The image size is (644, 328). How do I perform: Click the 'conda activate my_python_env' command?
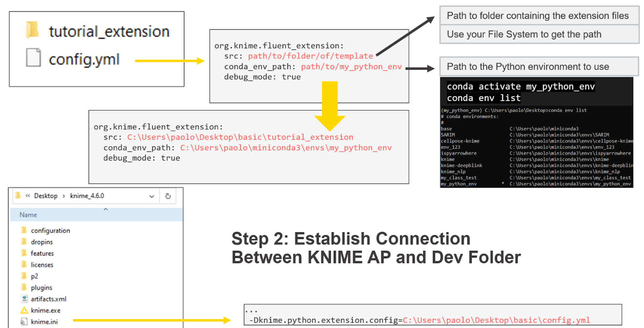pos(521,86)
